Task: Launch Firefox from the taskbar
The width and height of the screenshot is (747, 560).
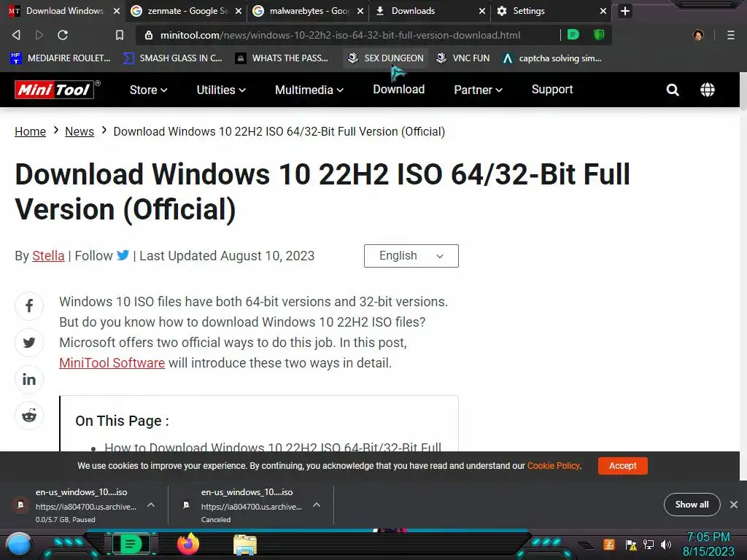Action: 188,544
